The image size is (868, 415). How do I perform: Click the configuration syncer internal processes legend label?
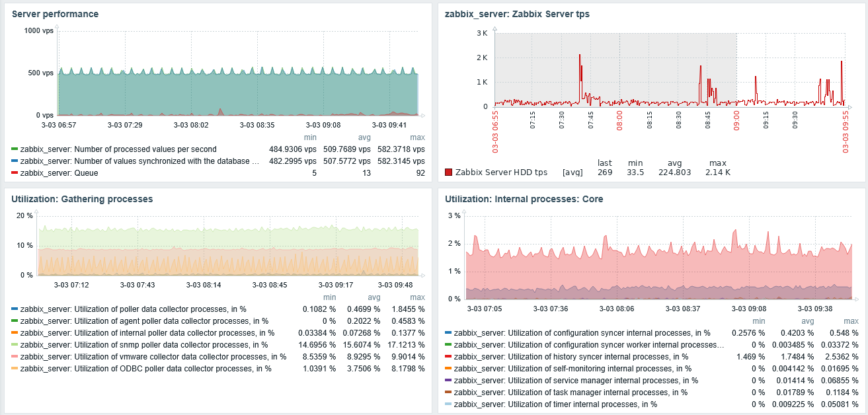click(x=582, y=332)
